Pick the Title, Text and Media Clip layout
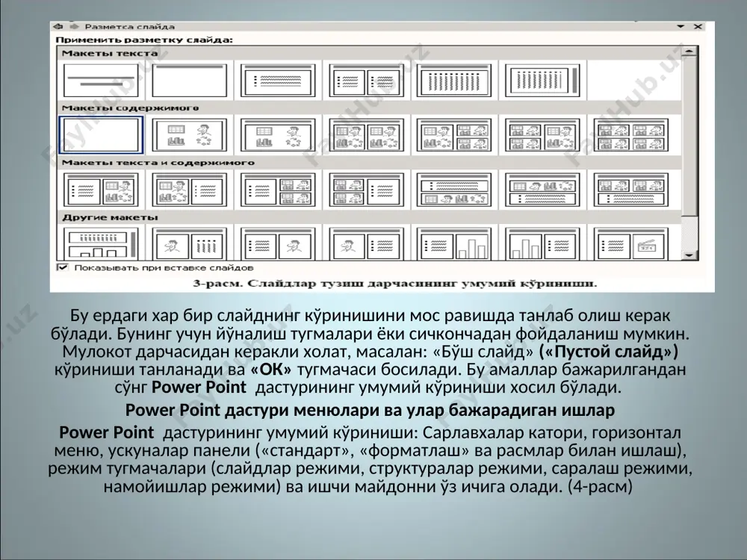 pos(630,244)
